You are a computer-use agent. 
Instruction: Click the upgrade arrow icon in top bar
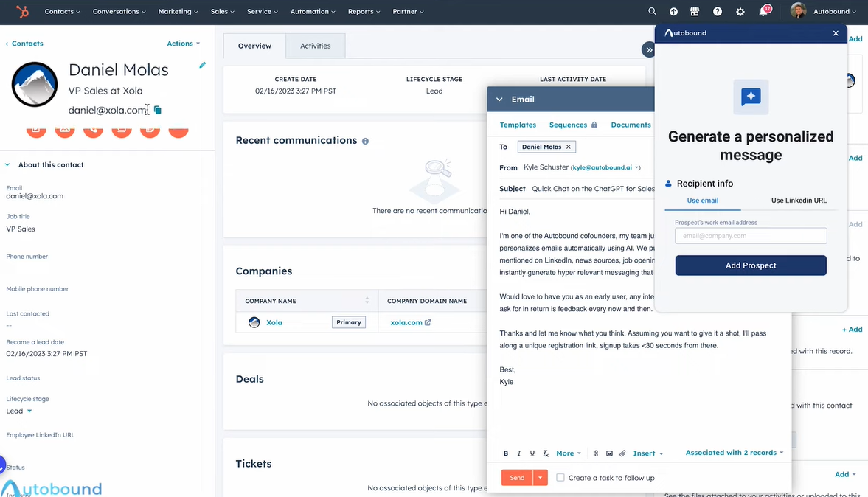tap(673, 12)
